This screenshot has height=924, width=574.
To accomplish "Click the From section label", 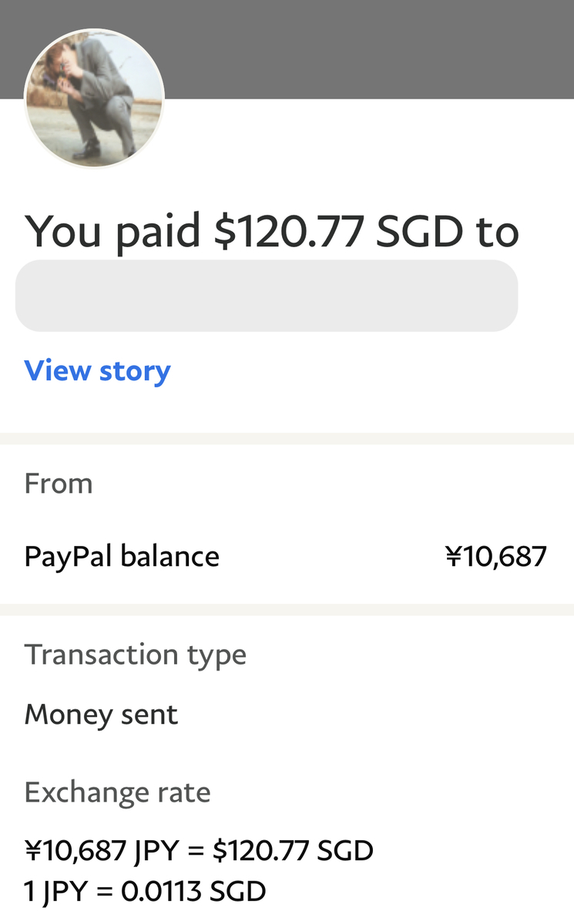I will point(59,484).
